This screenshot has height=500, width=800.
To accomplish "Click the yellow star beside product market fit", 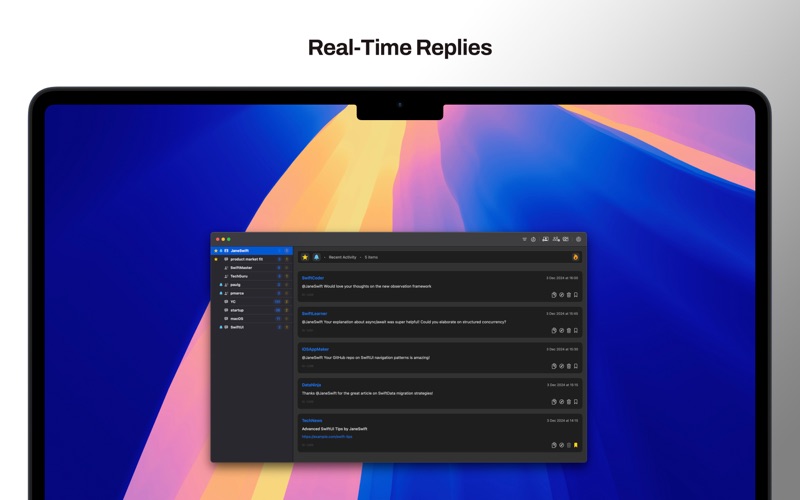I will (216, 259).
